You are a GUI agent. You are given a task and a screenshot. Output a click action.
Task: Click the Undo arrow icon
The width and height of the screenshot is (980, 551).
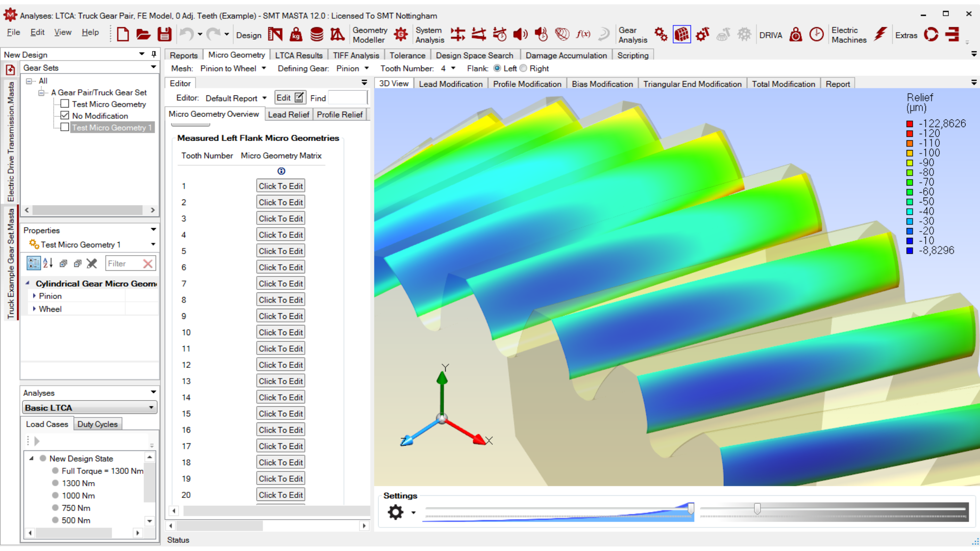[x=186, y=35]
